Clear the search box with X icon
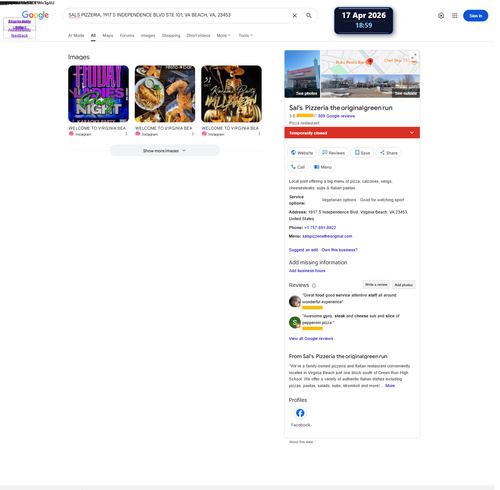Viewport: 500px width, 490px height. [x=294, y=16]
